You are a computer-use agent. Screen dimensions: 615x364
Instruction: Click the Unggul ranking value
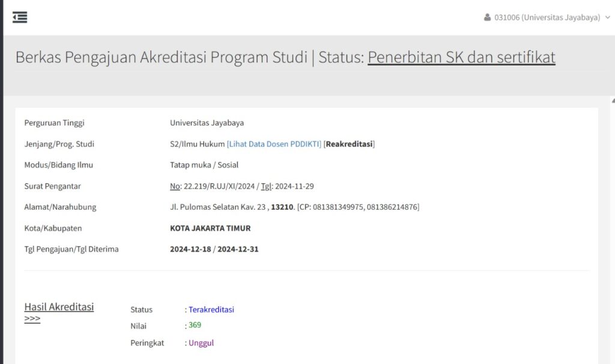[201, 343]
